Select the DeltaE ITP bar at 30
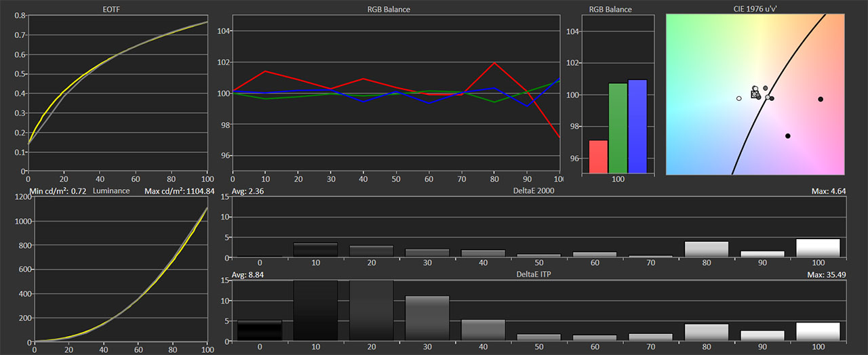 [x=427, y=318]
